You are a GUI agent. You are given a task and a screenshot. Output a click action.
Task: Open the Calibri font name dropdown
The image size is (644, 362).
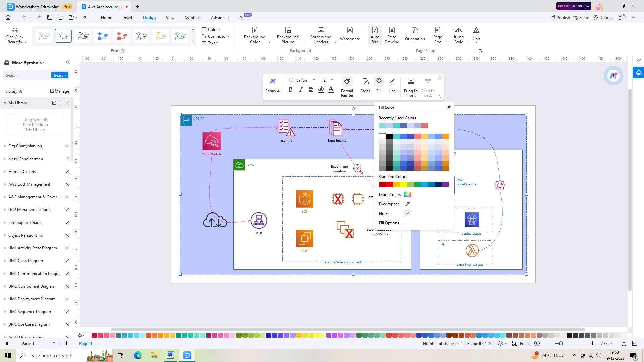point(314,80)
